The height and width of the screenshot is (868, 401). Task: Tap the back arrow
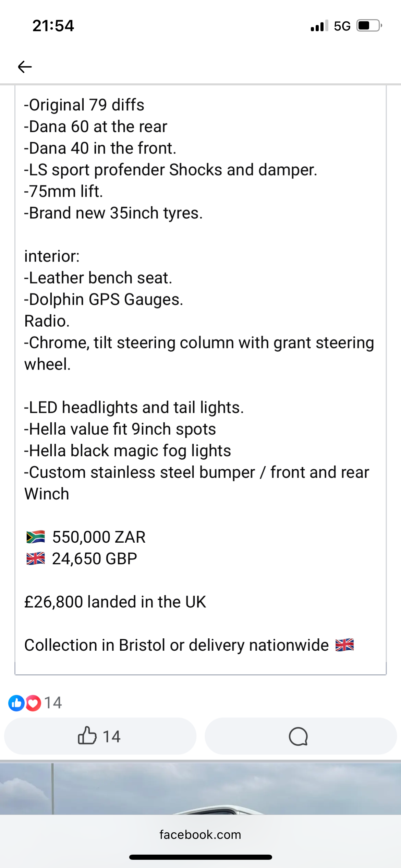click(x=25, y=67)
